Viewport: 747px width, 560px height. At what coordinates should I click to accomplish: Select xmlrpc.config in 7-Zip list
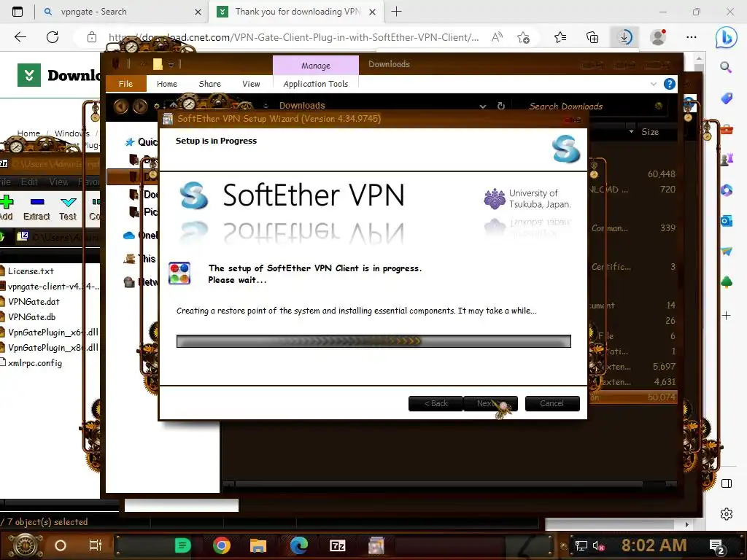35,363
